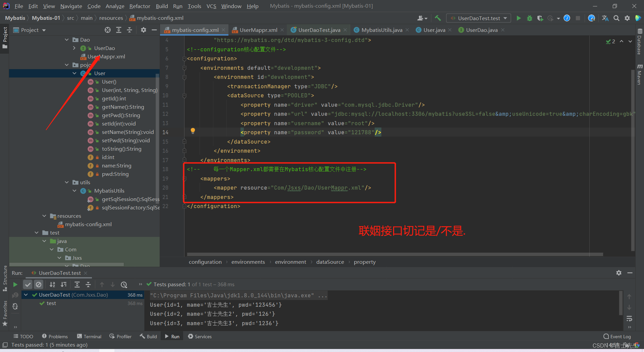Collapse UserDaoTest result node
Screen dimensions: 644x352
pos(26,295)
